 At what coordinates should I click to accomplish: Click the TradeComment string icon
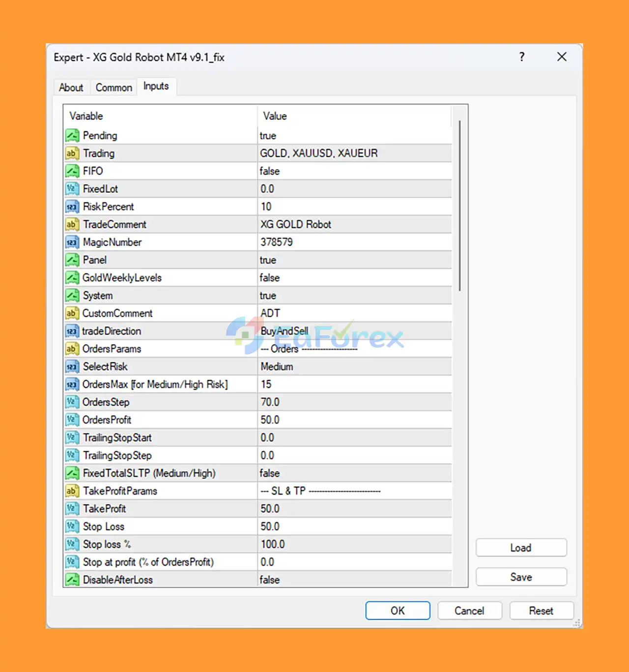[x=72, y=224]
